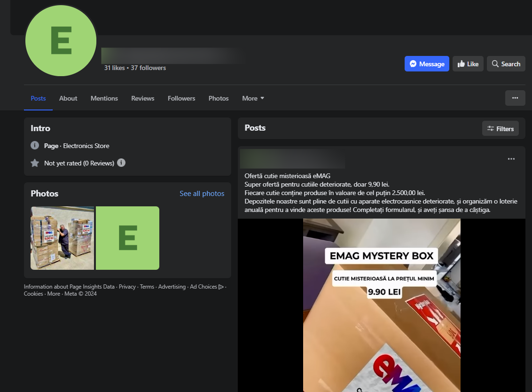
Task: Open the Filters for posts
Action: click(500, 128)
